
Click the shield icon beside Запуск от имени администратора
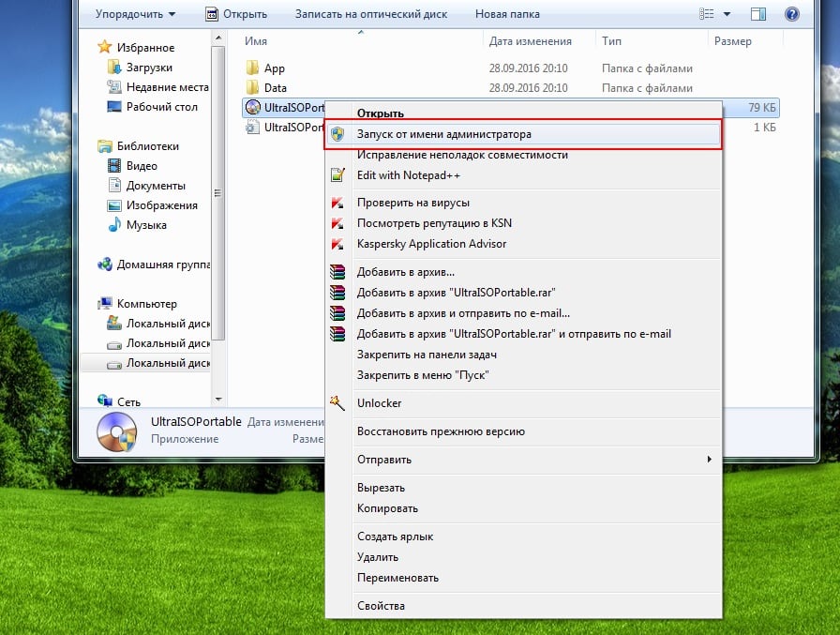point(338,134)
